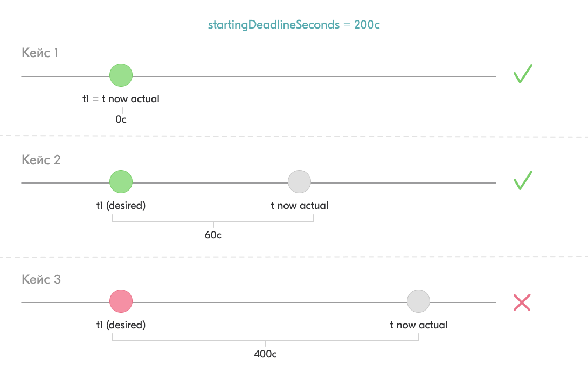The width and height of the screenshot is (588, 373).
Task: Click the red cross for Кейс 3
Action: pyautogui.click(x=522, y=302)
